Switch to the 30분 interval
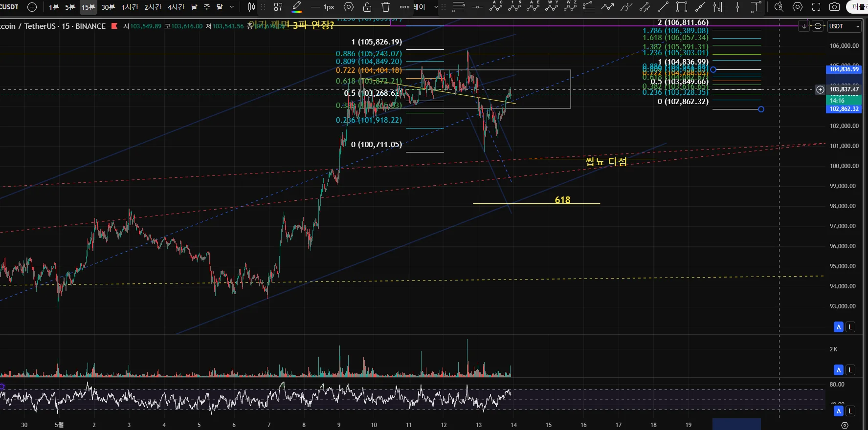 pos(108,7)
